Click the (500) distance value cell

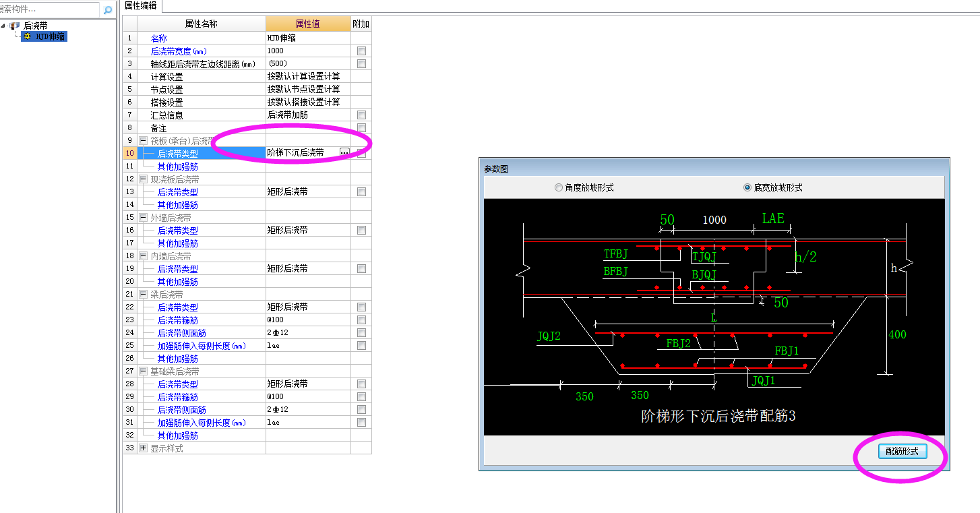click(308, 63)
